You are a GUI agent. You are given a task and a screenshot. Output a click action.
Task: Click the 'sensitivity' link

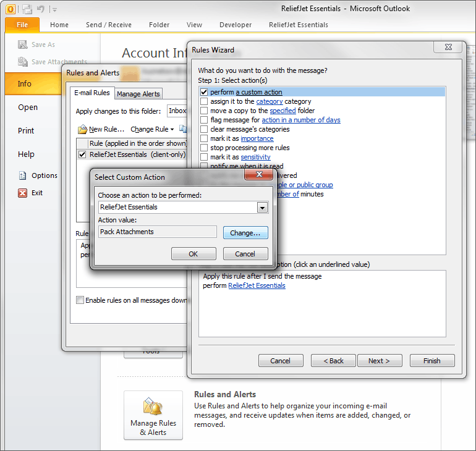pos(255,157)
